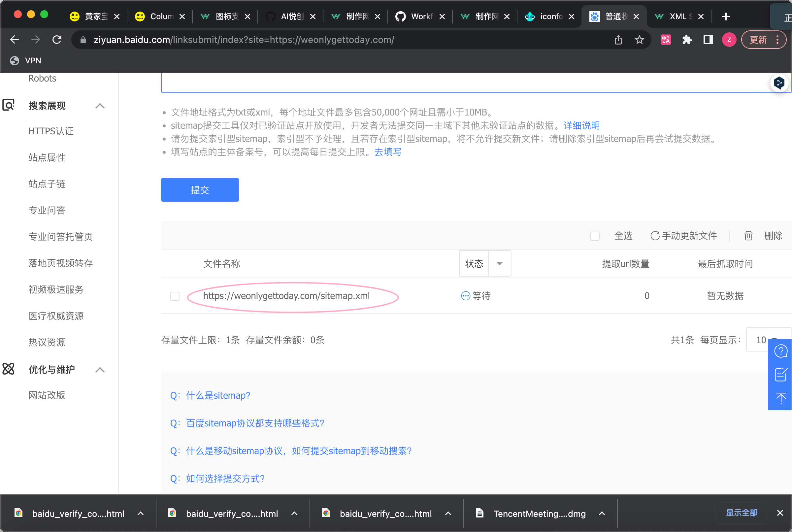The image size is (792, 532).
Task: Click the TencentMeeting dmg file icon
Action: tap(480, 513)
